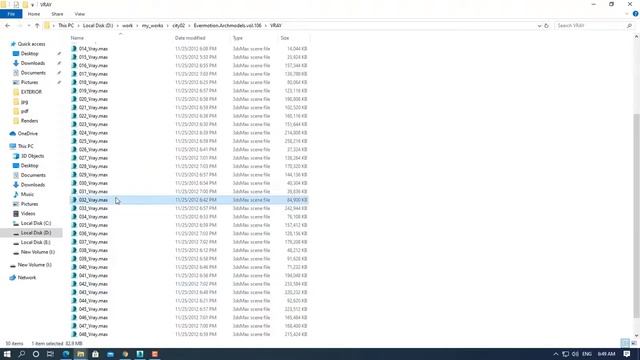Sort files by Name column
The width and height of the screenshot is (640, 360).
tap(77, 38)
